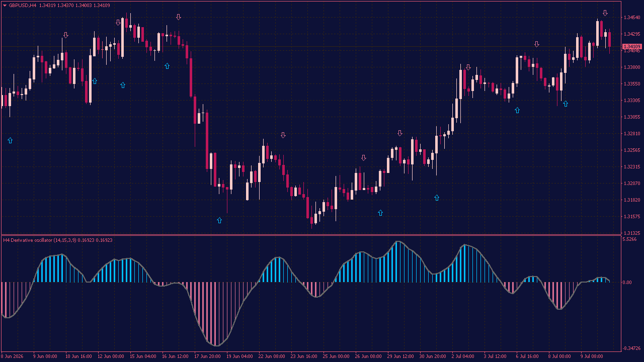Click the 23 Jun 16:00 time label
This screenshot has width=644, height=362.
tap(303, 356)
